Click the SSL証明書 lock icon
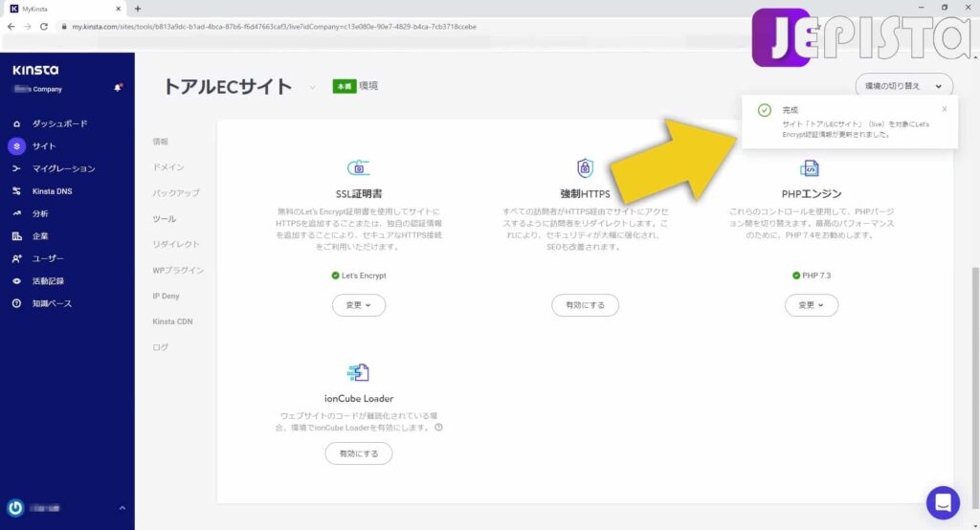Viewport: 980px width, 530px height. 358,167
